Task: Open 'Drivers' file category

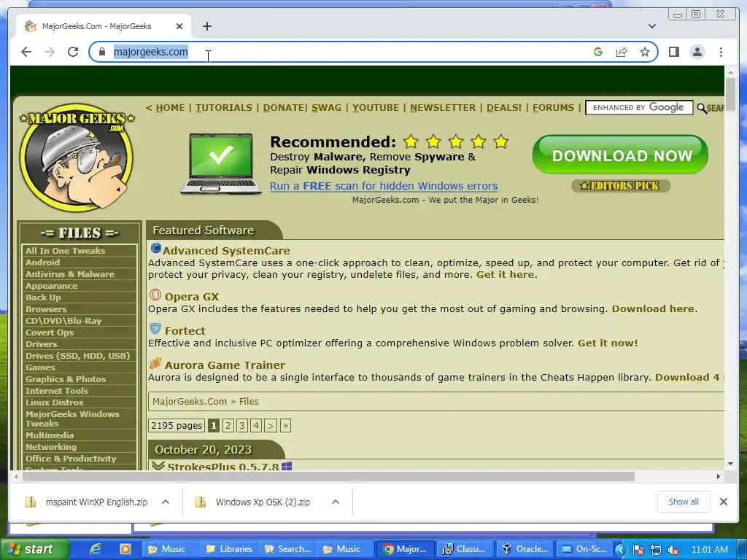Action: pyautogui.click(x=41, y=344)
